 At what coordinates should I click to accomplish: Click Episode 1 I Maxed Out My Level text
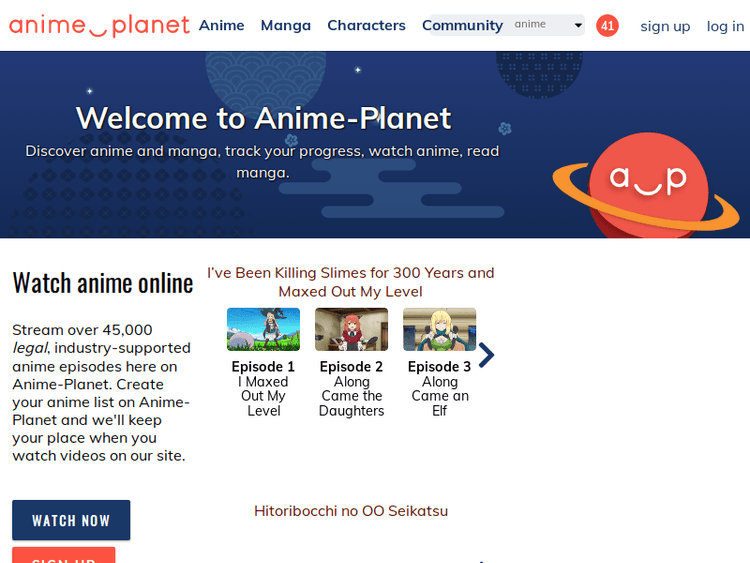click(264, 388)
